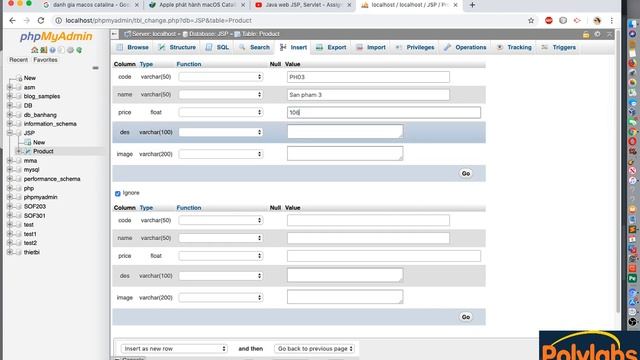Select the performance_schema database in tree
Viewport: 640px width, 360px height.
52,179
